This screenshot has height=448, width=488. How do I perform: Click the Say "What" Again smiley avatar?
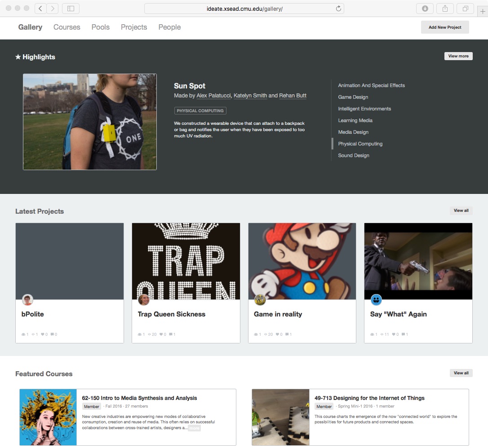376,300
